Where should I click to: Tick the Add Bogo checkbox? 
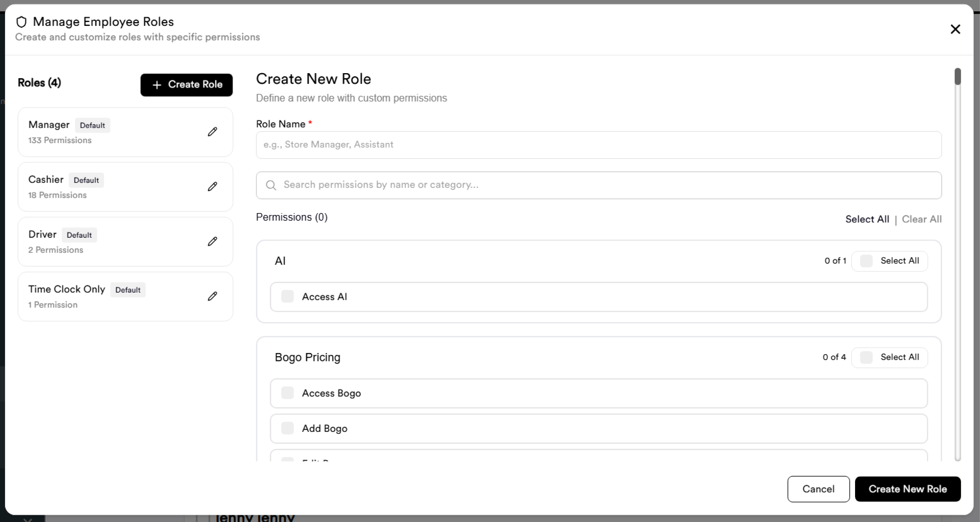(287, 428)
